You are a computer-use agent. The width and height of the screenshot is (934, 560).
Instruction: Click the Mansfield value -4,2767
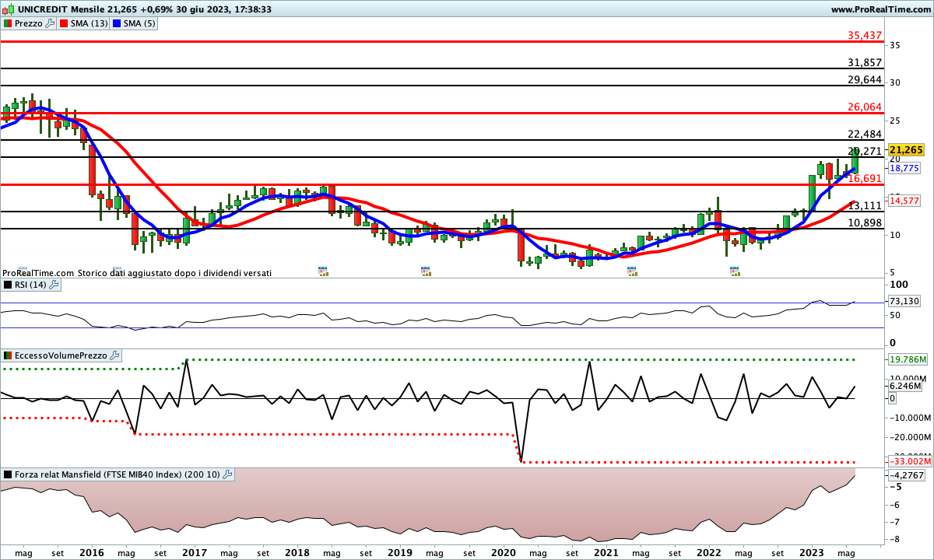click(x=905, y=475)
